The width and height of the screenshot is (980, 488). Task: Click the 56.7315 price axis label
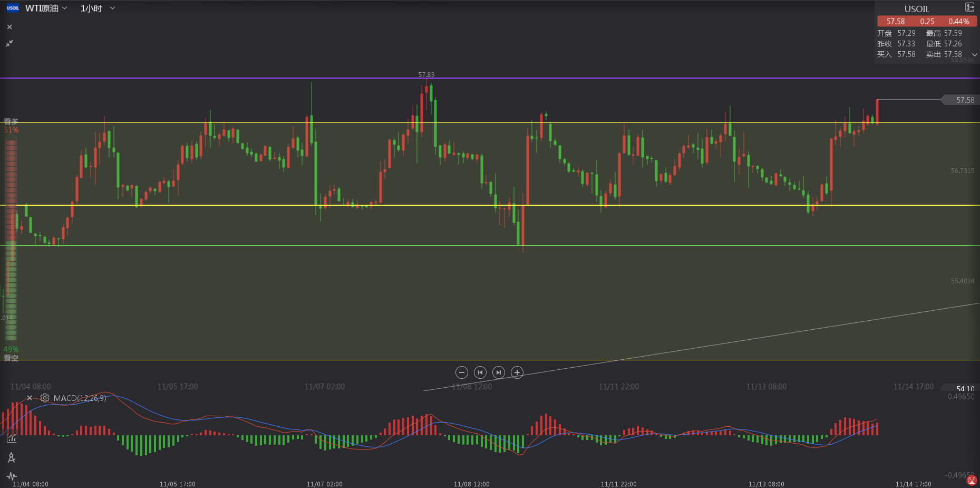(963, 171)
